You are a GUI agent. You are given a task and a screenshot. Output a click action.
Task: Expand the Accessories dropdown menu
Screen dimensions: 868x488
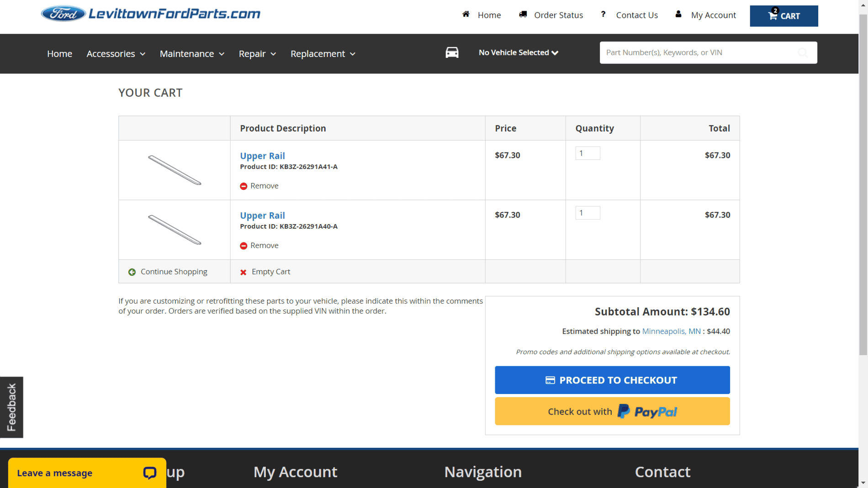click(116, 54)
